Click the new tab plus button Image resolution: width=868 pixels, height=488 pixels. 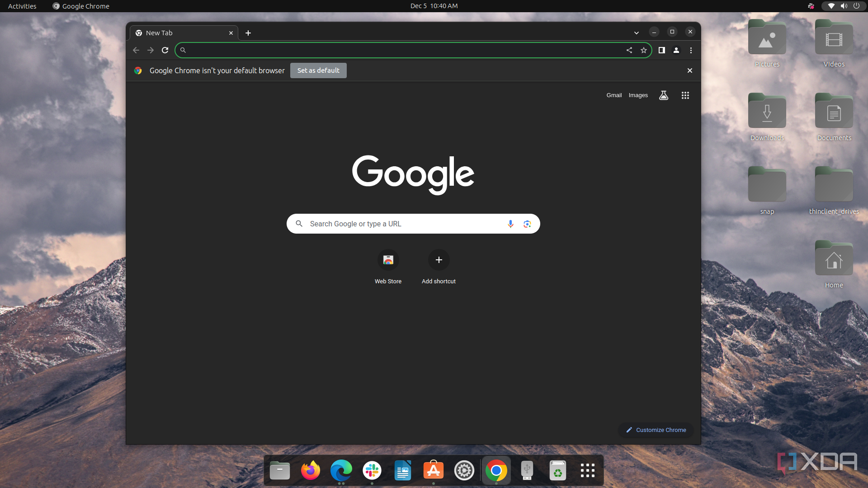pos(249,33)
